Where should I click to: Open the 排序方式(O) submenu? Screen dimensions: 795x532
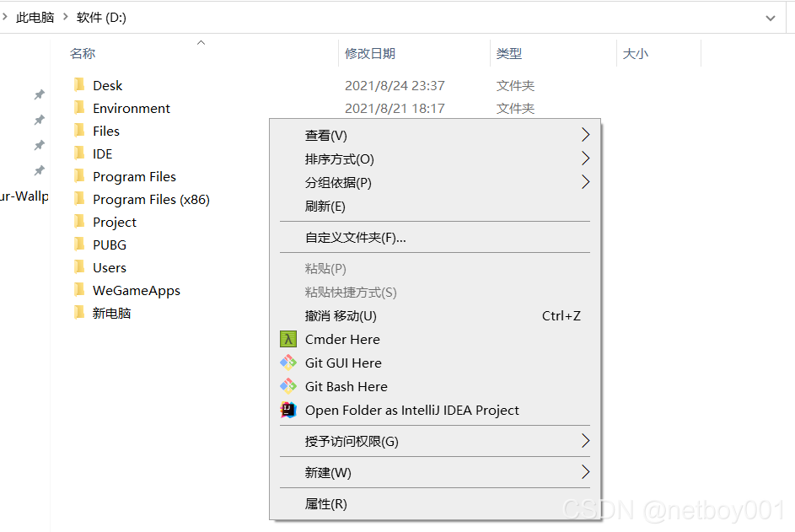pos(435,159)
